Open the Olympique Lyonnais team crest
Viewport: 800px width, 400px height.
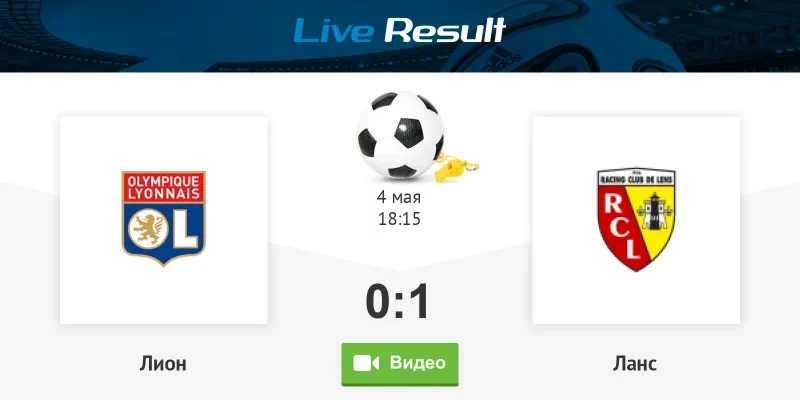pos(163,218)
